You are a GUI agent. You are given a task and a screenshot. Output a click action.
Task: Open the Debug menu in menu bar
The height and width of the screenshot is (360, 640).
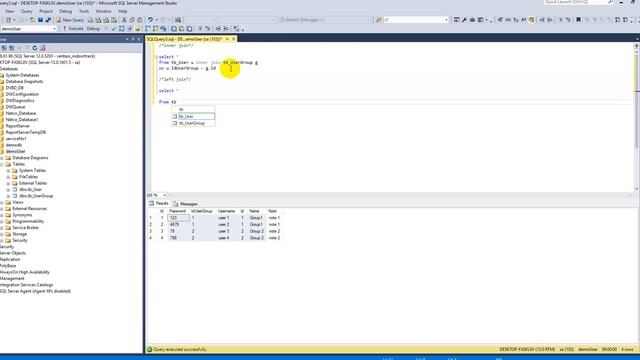(65, 11)
